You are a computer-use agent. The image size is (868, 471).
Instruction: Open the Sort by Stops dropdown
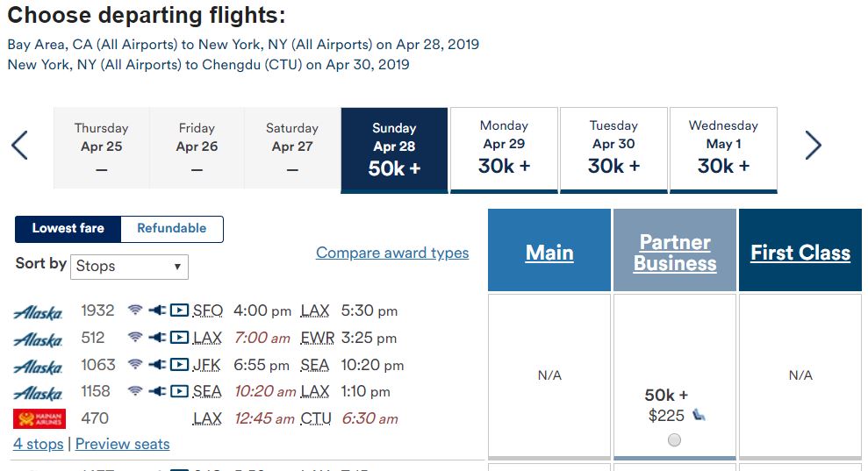[129, 267]
